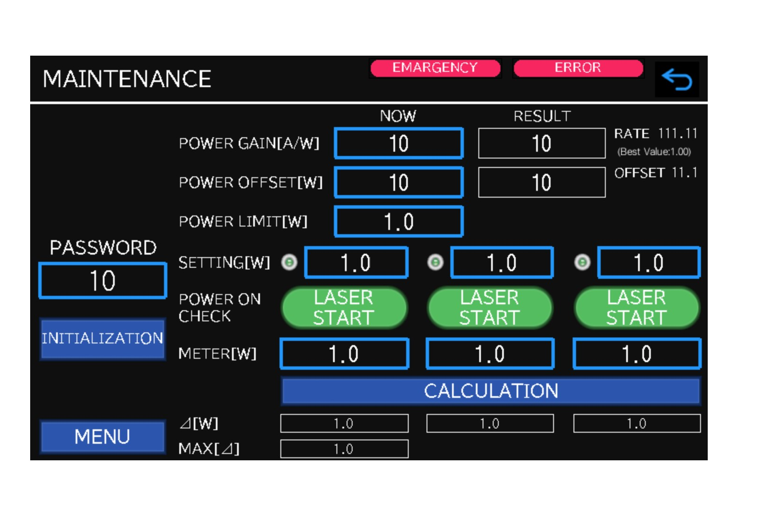Select the first SETTING[W] value field

click(x=356, y=263)
